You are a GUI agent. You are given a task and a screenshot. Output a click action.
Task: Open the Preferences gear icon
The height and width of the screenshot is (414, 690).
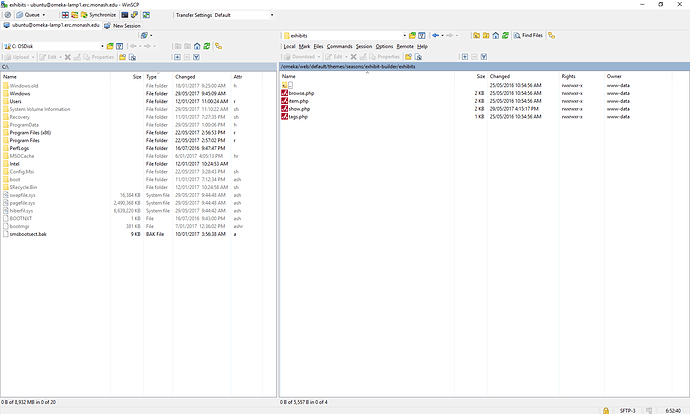click(x=7, y=15)
